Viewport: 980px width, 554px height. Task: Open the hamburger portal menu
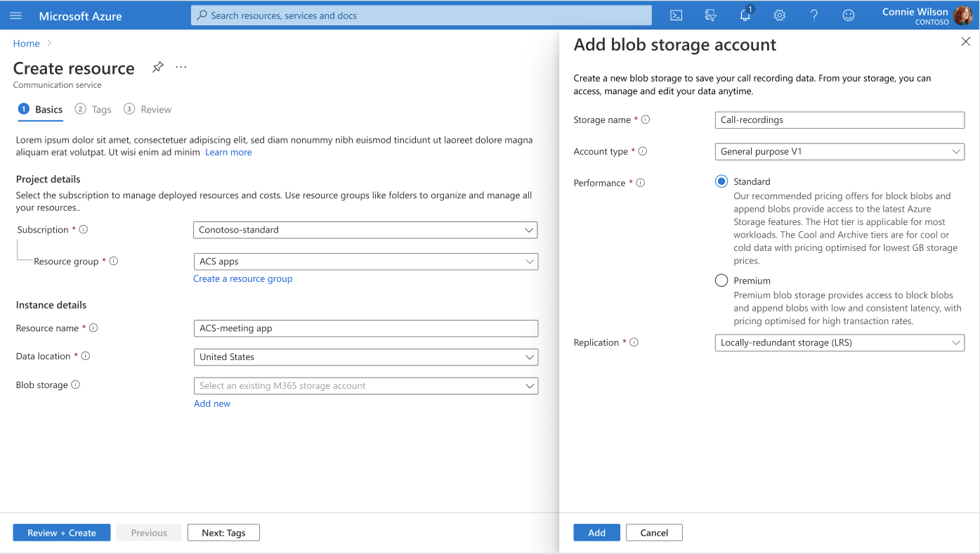(16, 15)
